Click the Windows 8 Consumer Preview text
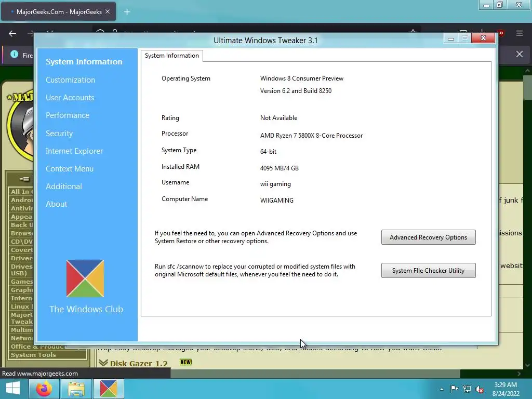 click(x=302, y=78)
